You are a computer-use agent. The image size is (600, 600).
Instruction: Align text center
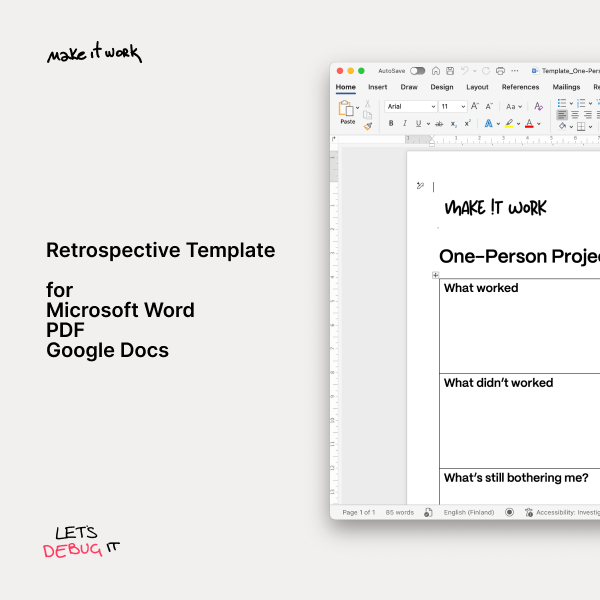pos(575,114)
